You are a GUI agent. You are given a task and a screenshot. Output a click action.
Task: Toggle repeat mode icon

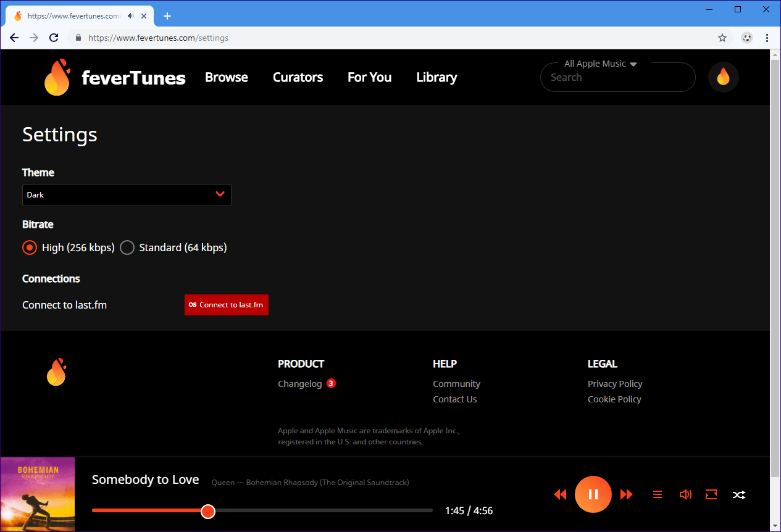[x=711, y=494]
